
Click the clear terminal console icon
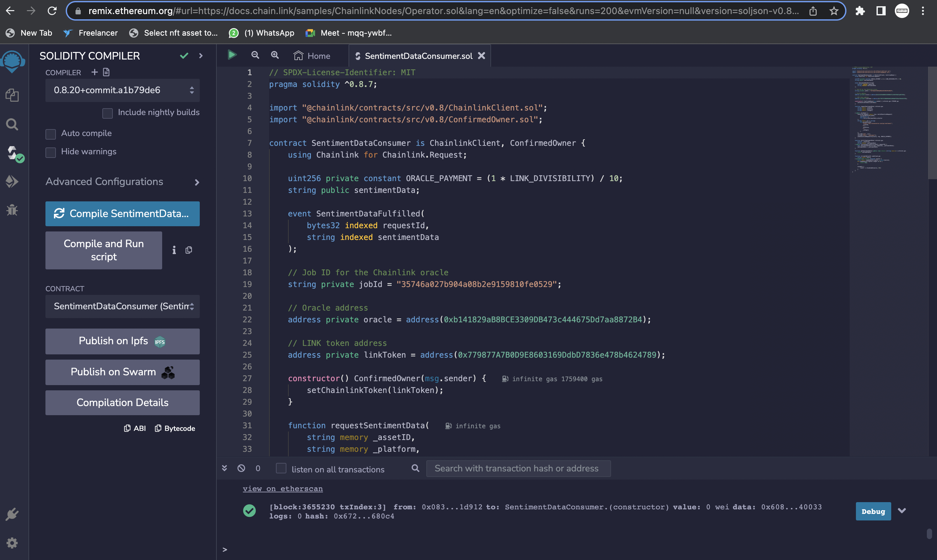(241, 468)
